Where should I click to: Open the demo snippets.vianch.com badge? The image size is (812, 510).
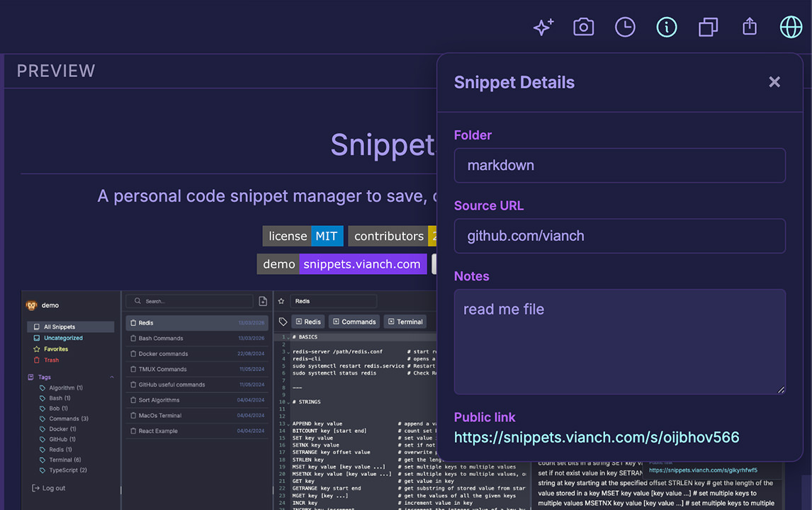point(342,264)
